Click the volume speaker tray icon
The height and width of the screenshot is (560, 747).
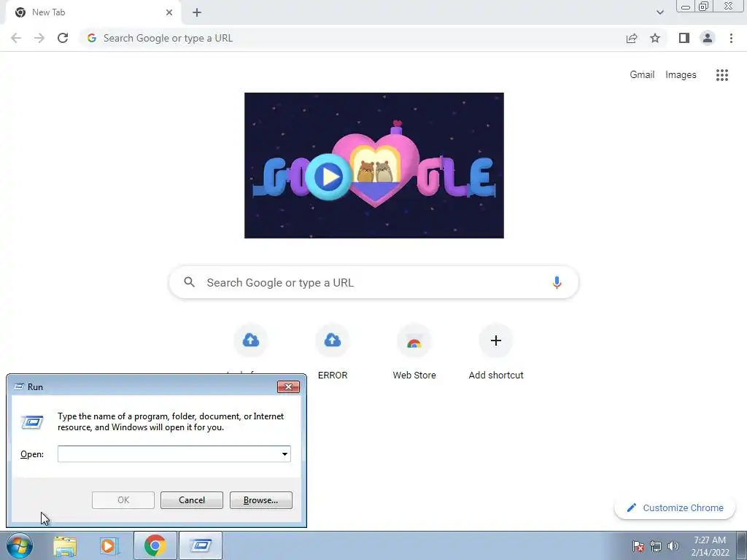(x=673, y=546)
